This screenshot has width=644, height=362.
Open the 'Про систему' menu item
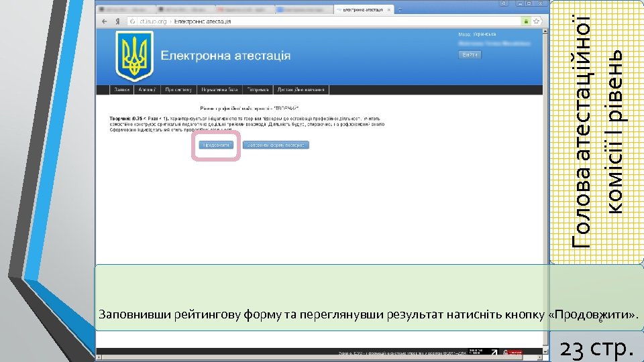(x=178, y=89)
